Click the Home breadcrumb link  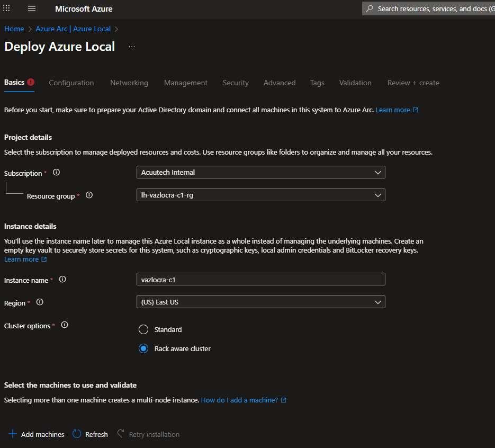[x=14, y=29]
